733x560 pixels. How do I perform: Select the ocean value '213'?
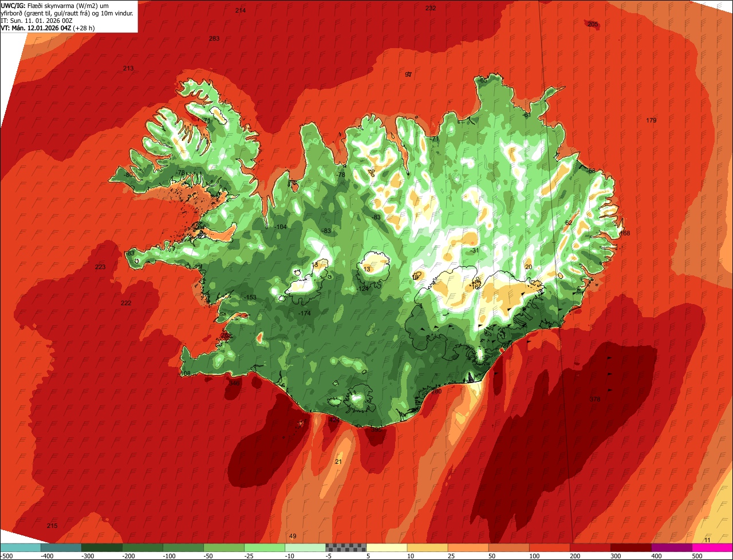[x=128, y=68]
